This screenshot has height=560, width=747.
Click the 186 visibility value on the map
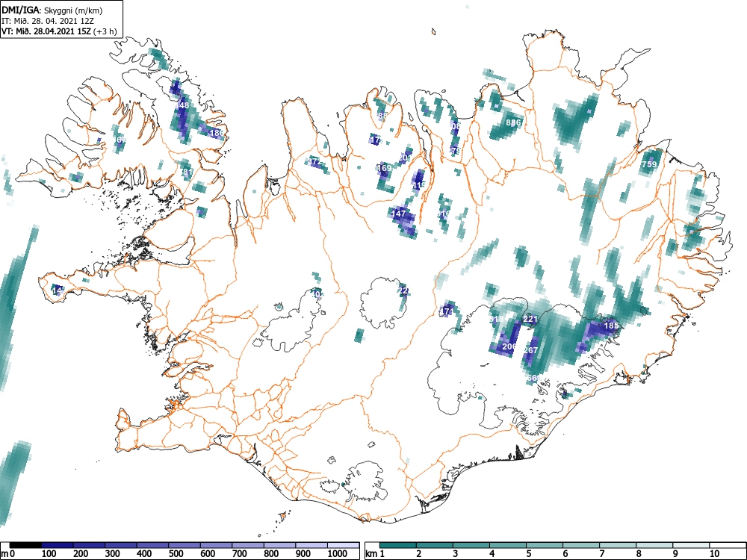click(217, 133)
